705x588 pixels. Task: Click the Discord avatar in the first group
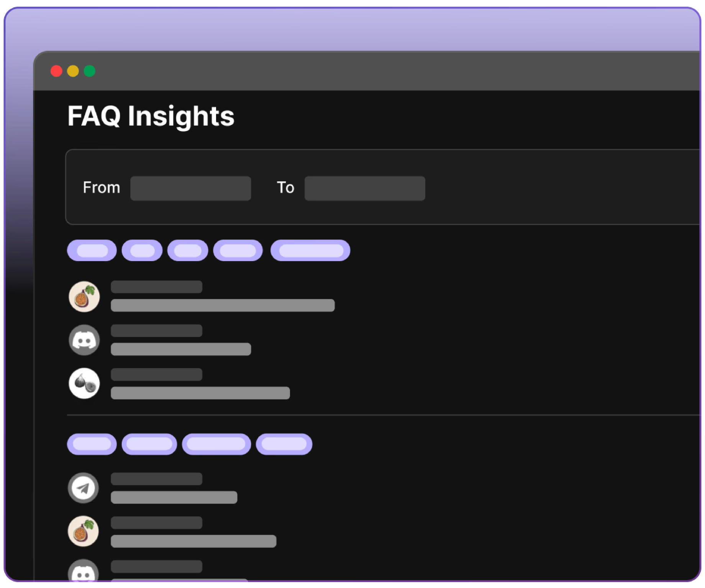click(84, 340)
